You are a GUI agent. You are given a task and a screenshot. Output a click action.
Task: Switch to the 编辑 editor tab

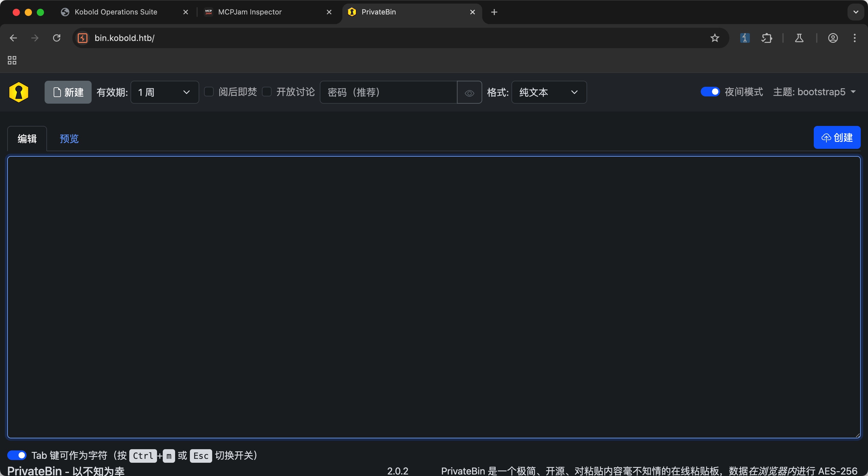[x=27, y=139]
